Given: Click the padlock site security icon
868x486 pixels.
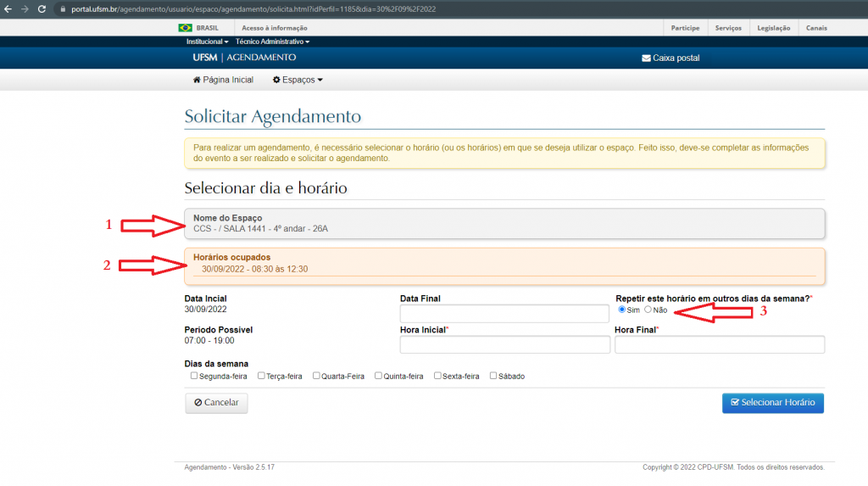Looking at the screenshot, I should coord(61,8).
